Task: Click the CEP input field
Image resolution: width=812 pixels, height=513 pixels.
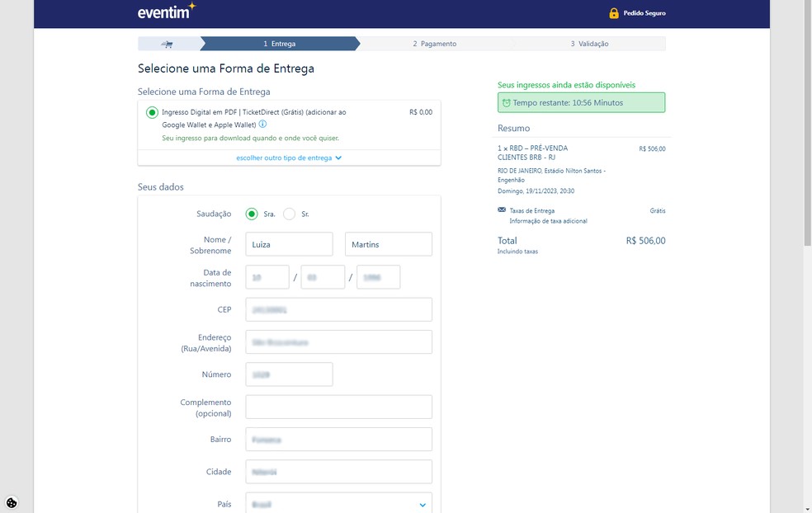Action: [338, 310]
